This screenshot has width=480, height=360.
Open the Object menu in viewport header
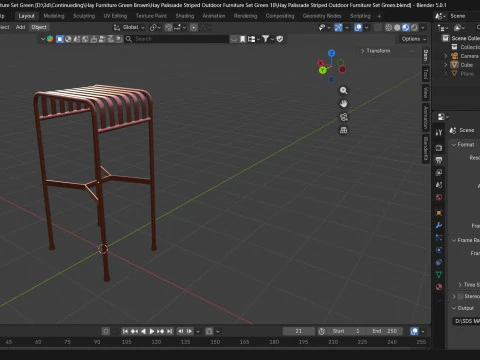39,27
